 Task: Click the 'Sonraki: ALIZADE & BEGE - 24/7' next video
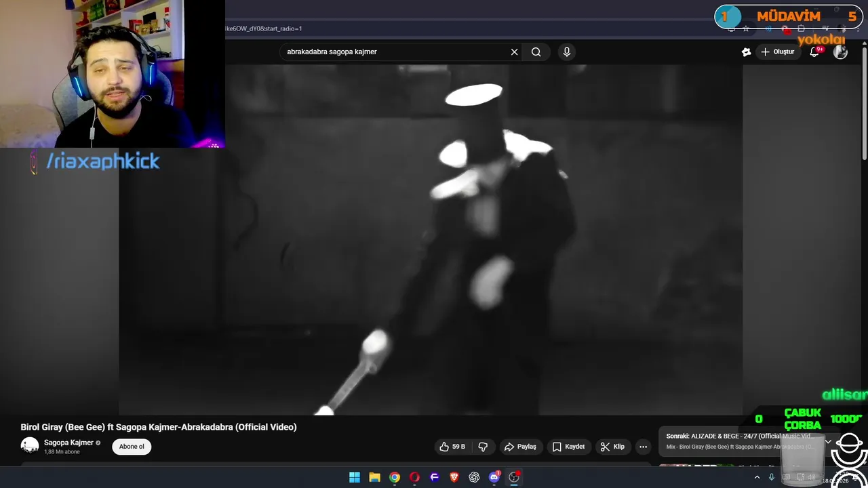739,436
